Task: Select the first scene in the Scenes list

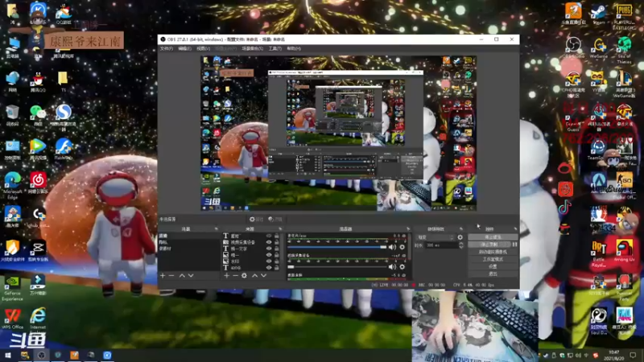Action: [x=189, y=236]
